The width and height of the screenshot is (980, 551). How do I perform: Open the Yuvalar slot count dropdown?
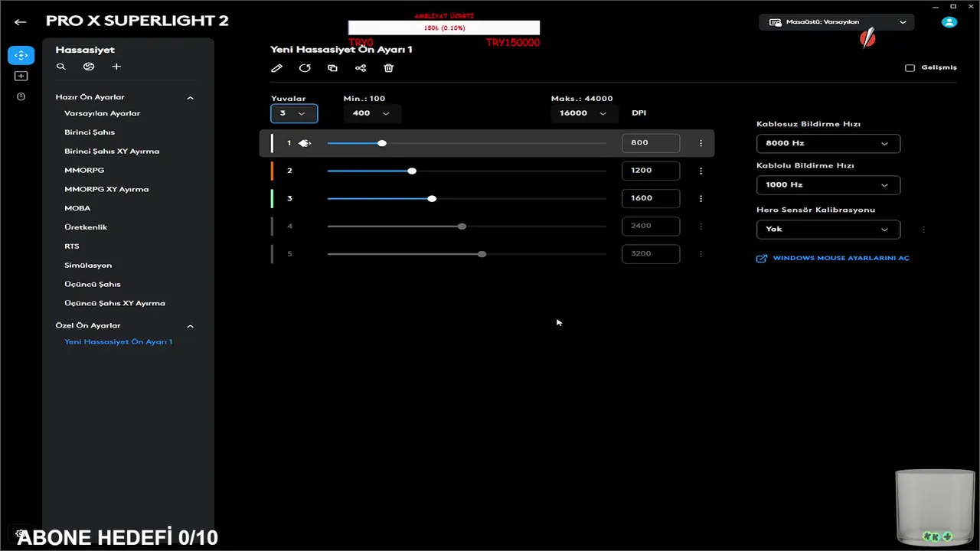click(x=294, y=113)
